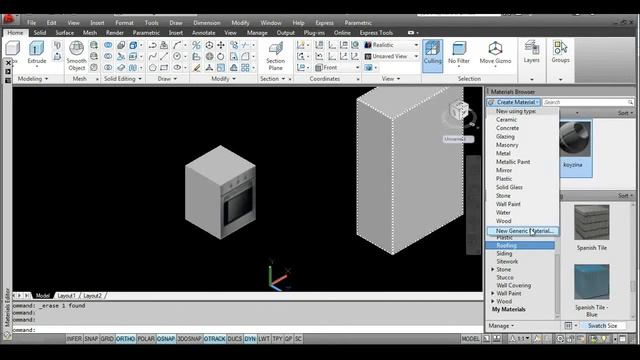Click the search magnifier in Materials Browser
The width and height of the screenshot is (640, 360).
(630, 102)
